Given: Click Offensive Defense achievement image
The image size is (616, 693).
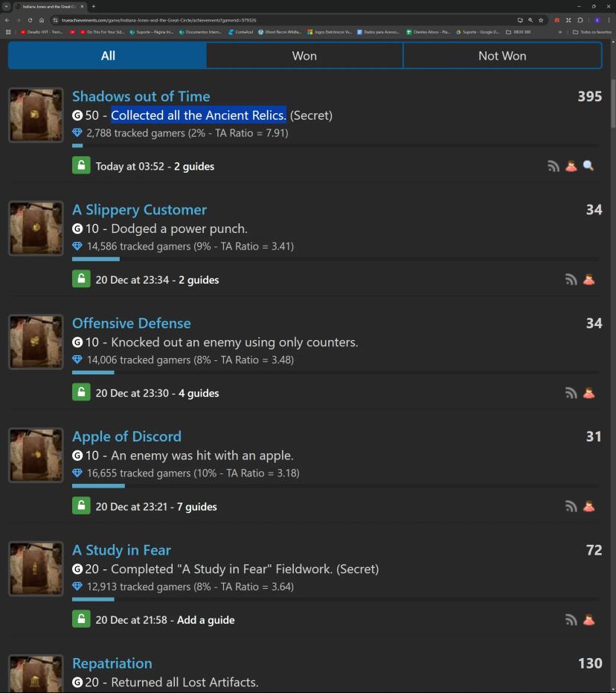Looking at the screenshot, I should coord(36,342).
